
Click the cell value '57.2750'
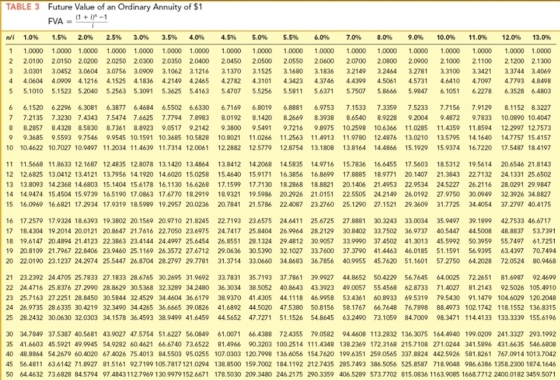coord(448,261)
